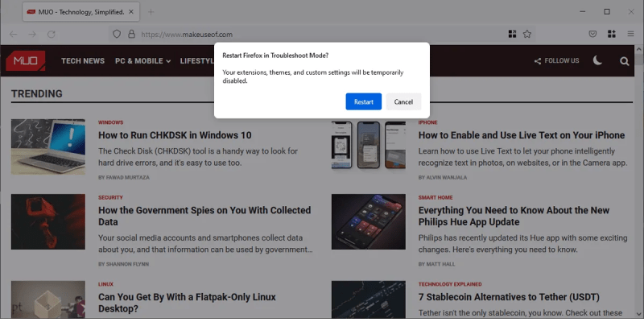Open author ALVIN WANJALA's page
The width and height of the screenshot is (644, 322).
coord(447,177)
